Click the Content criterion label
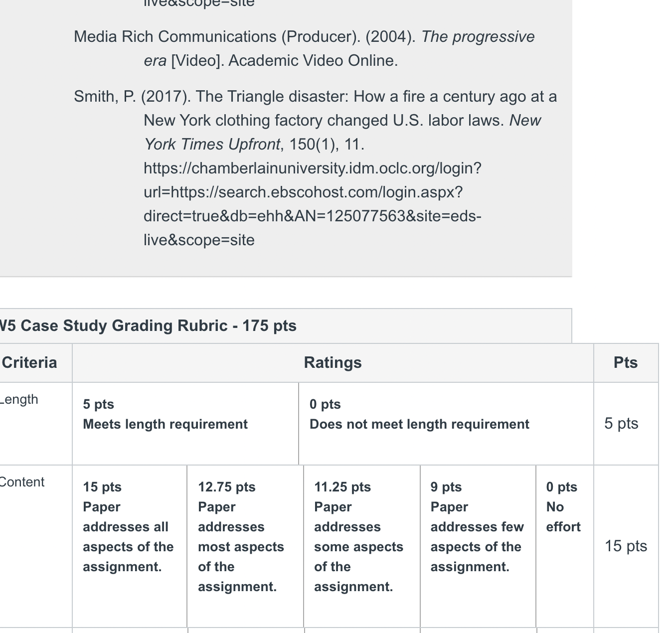This screenshot has height=633, width=672. point(22,482)
